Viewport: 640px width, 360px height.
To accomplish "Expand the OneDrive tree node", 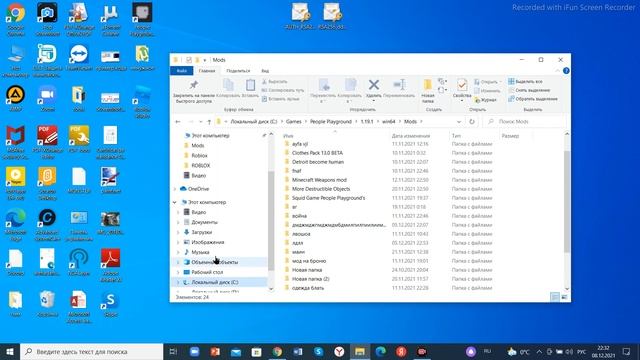I will click(x=175, y=189).
